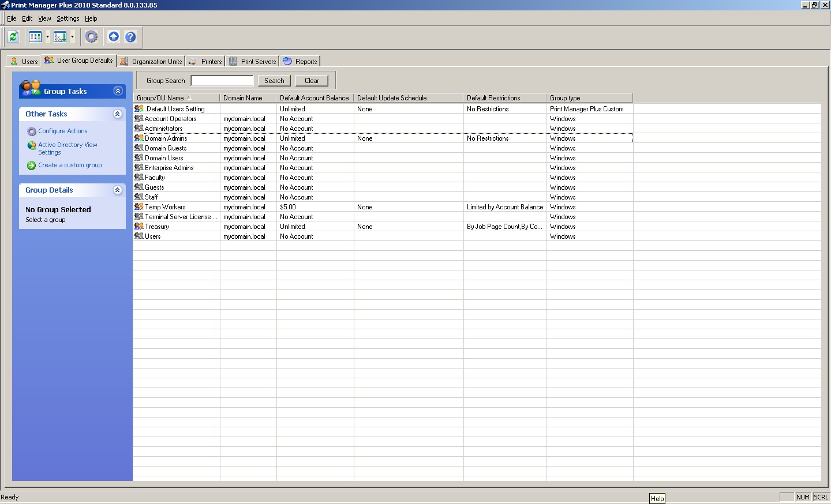Screen dimensions: 831x504
Task: Click the Terminal Server License group icon
Action: click(x=139, y=216)
